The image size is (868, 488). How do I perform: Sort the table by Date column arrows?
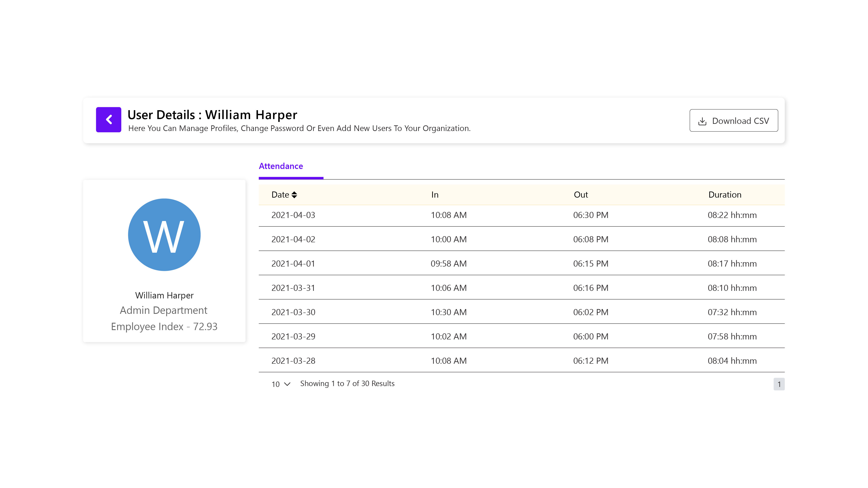[294, 195]
